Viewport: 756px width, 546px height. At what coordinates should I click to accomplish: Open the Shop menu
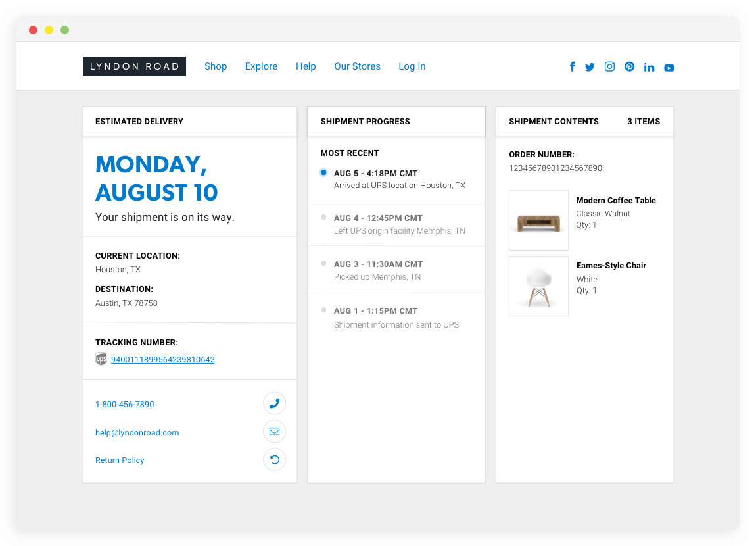216,66
